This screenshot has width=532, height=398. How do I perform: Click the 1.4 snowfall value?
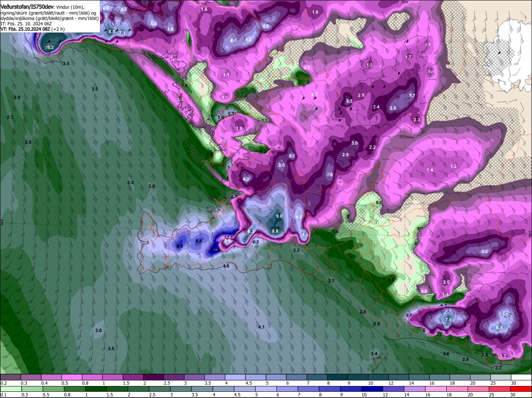click(430, 170)
